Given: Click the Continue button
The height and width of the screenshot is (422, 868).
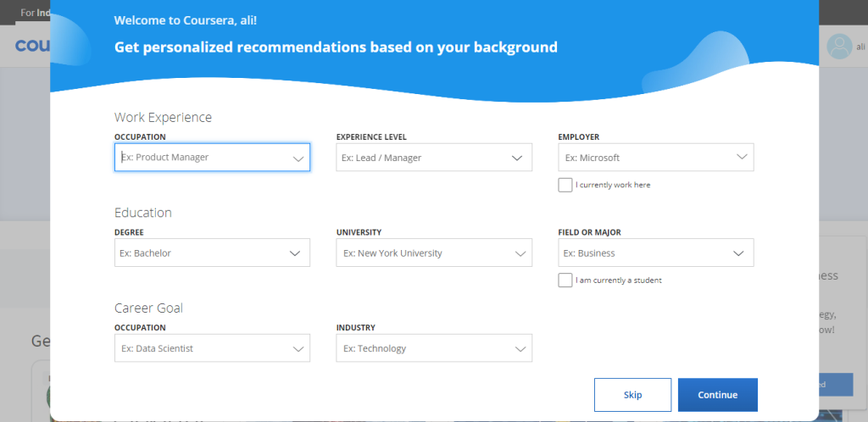Looking at the screenshot, I should click(x=717, y=395).
